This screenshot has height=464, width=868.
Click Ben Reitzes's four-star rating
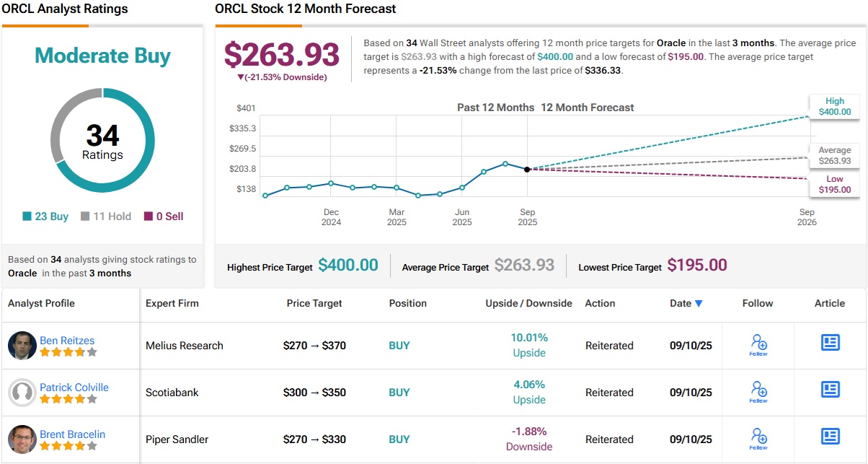point(68,352)
